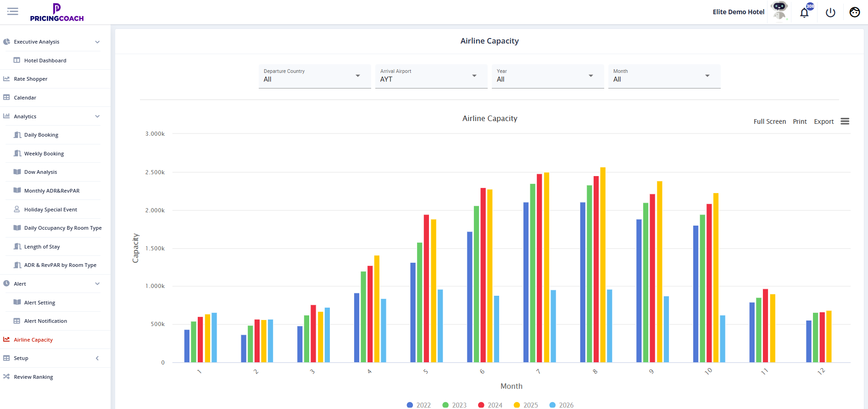Go to Review Ranking page
This screenshot has height=409, width=868.
(x=33, y=377)
